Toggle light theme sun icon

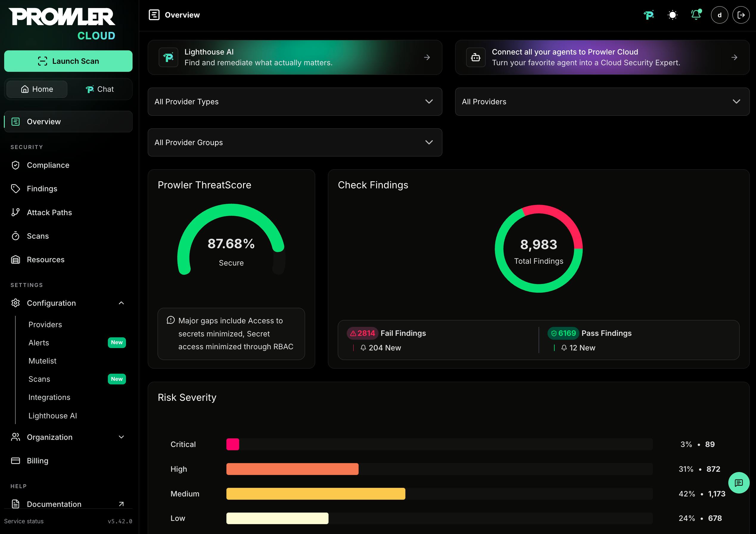click(x=672, y=15)
